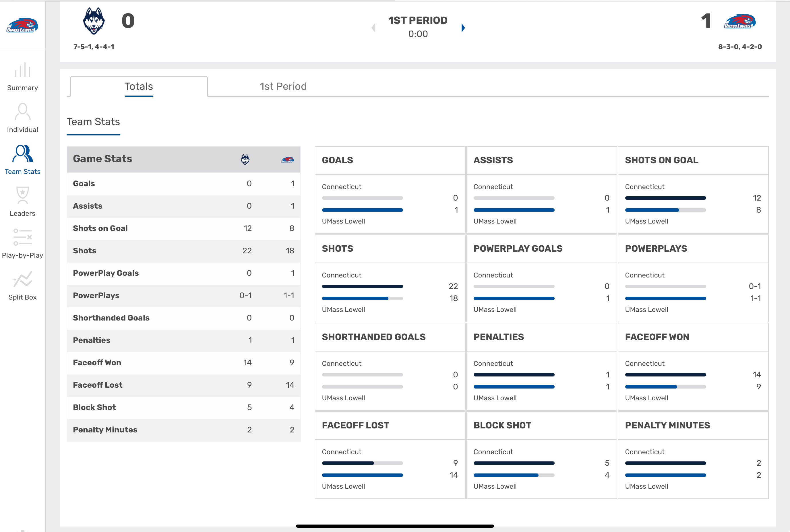Click Shots on Goal row label
Screen dimensions: 790x532
point(100,228)
